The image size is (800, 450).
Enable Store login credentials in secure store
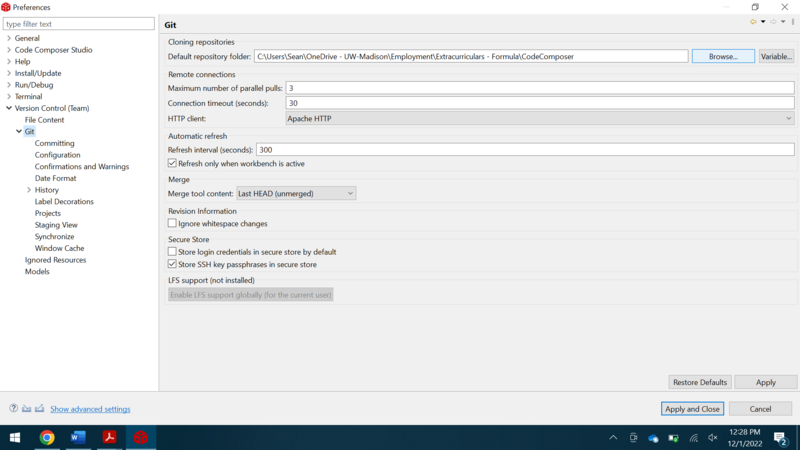tap(172, 252)
